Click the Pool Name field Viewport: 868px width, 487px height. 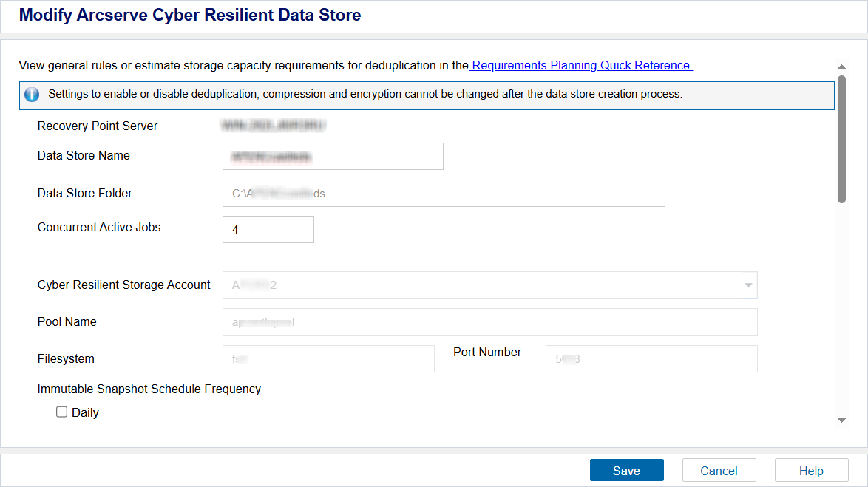(489, 322)
